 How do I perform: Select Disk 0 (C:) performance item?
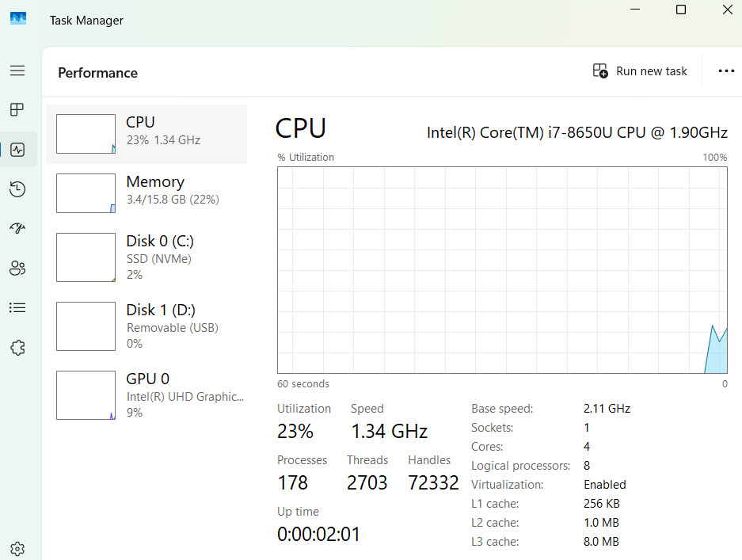pyautogui.click(x=146, y=257)
